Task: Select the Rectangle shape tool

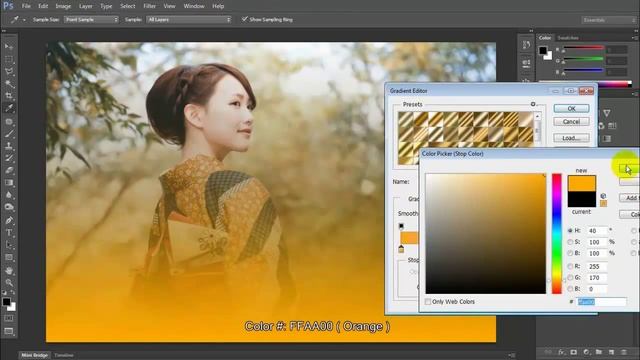Action: [9, 257]
